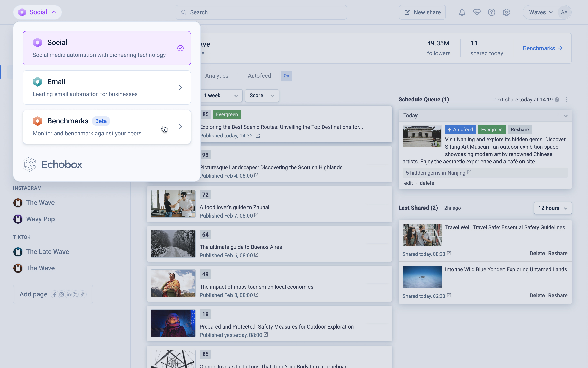Click edit on the Nanjing queued post
Image resolution: width=588 pixels, height=368 pixels.
pos(409,183)
